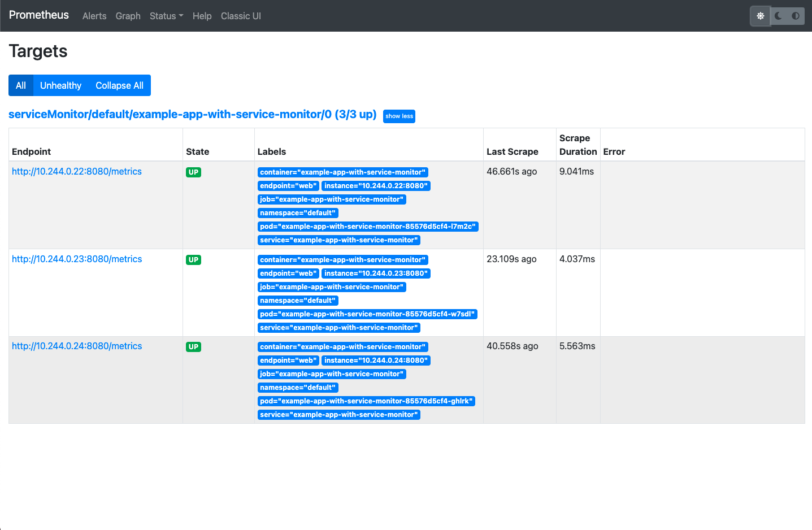Click instance="10.244.0.23:8080" label
The height and width of the screenshot is (530, 812).
[x=376, y=273]
